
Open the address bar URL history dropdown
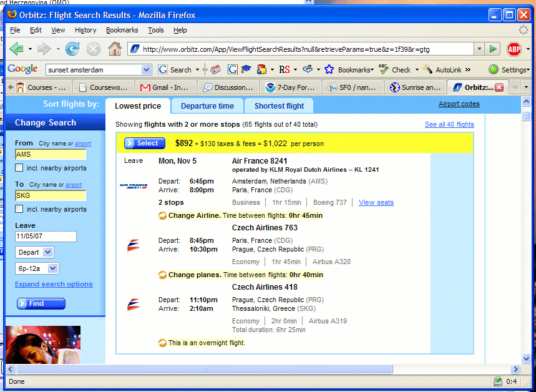[479, 49]
